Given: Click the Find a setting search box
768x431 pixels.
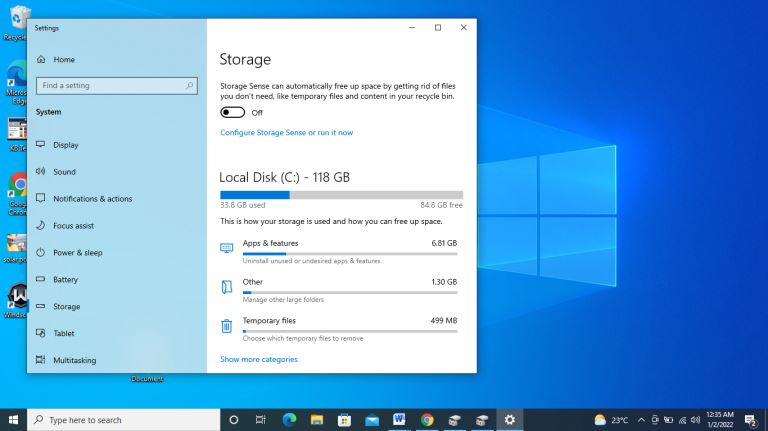Looking at the screenshot, I should tap(117, 86).
